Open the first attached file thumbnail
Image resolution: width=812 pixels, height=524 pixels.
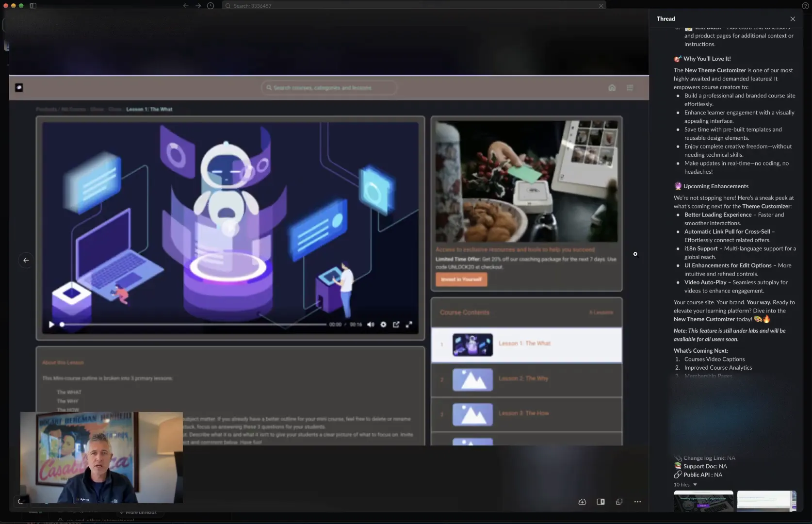pyautogui.click(x=703, y=501)
